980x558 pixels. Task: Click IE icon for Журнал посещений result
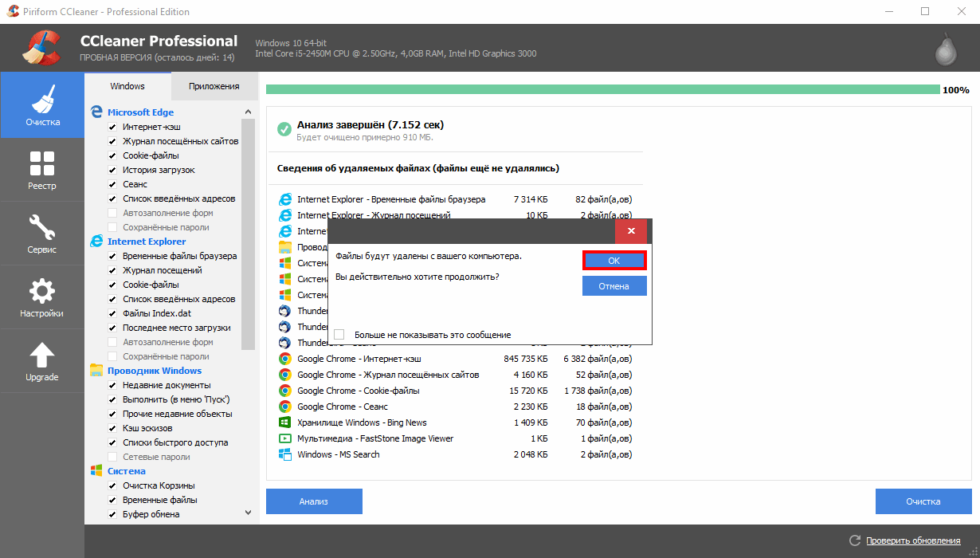click(284, 214)
